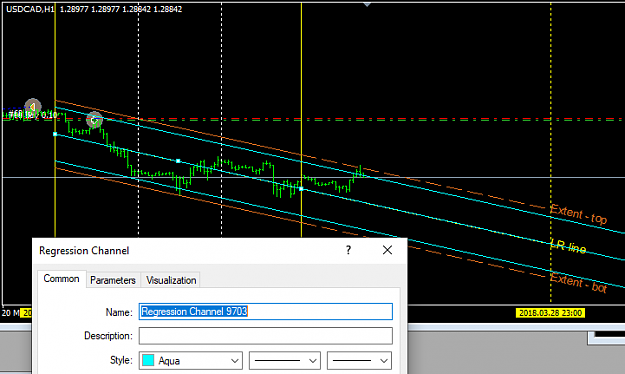Click the Aqua color swatch

(148, 361)
